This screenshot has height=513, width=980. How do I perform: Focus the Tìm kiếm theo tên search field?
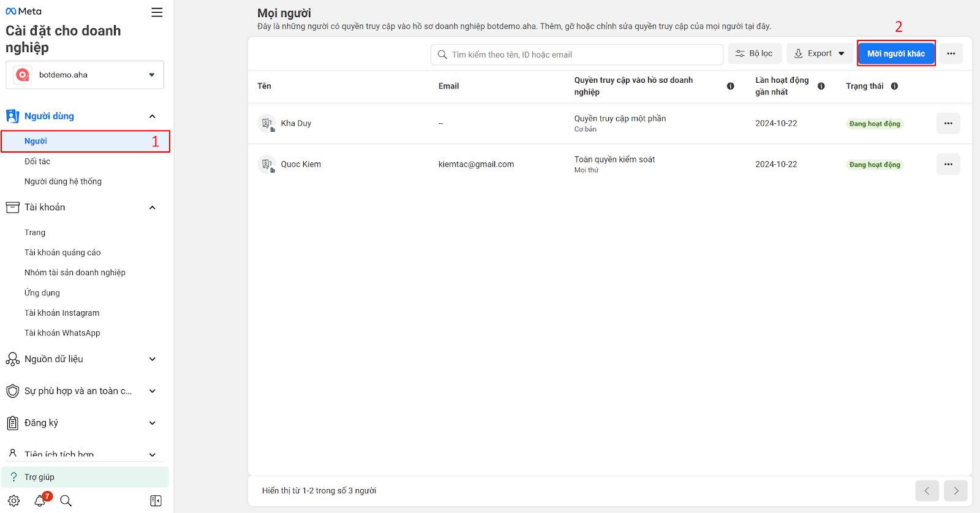(577, 55)
